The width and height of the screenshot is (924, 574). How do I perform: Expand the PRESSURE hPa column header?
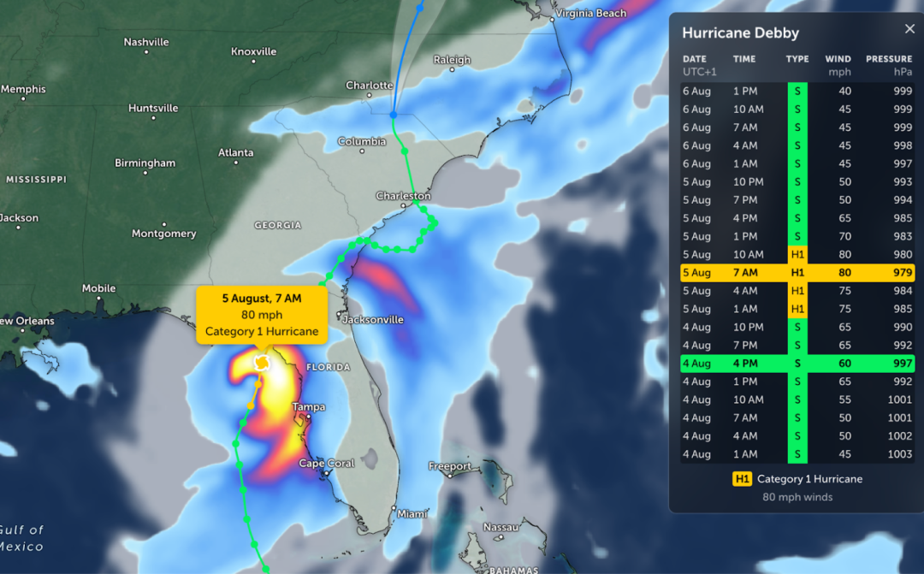889,63
